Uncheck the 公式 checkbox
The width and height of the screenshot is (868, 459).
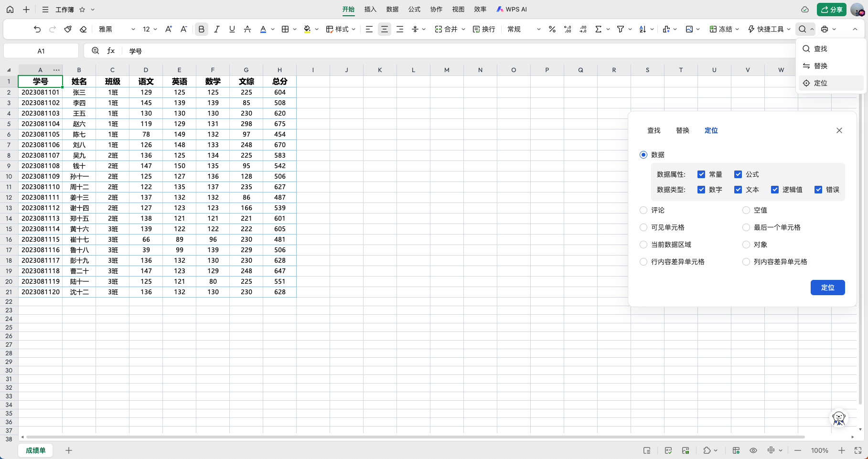click(738, 174)
